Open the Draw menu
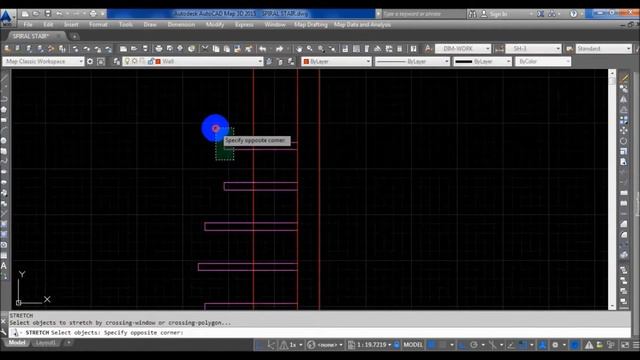Viewport: 640px width, 360px height. pos(150,24)
